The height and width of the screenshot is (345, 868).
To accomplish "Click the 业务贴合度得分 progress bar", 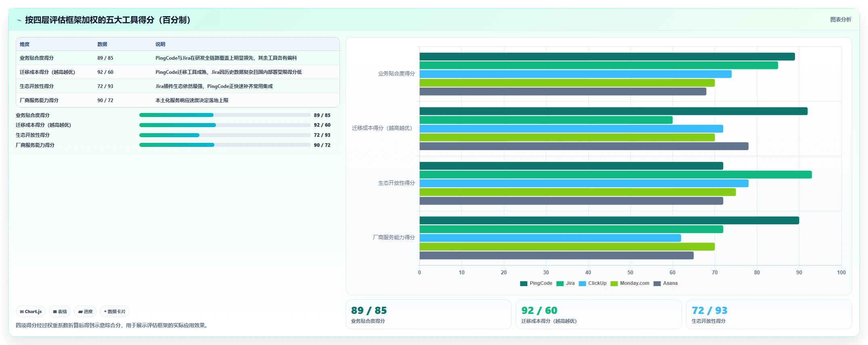I will [225, 115].
